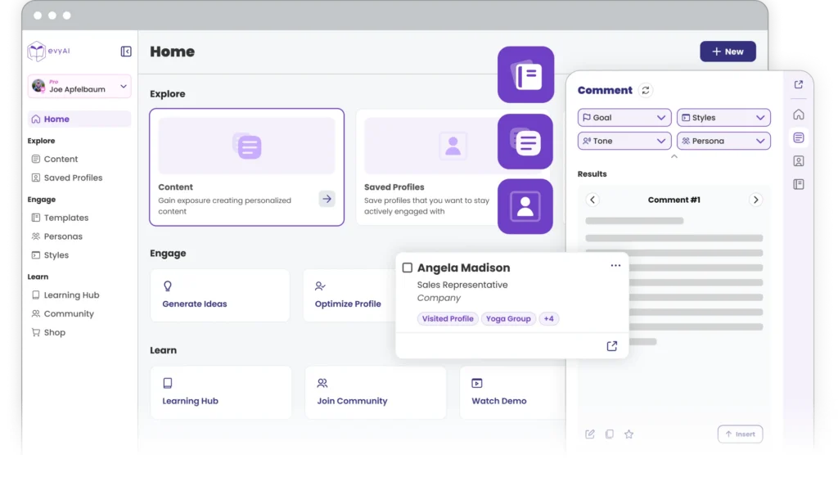Select Templates in the sidebar

coord(66,218)
